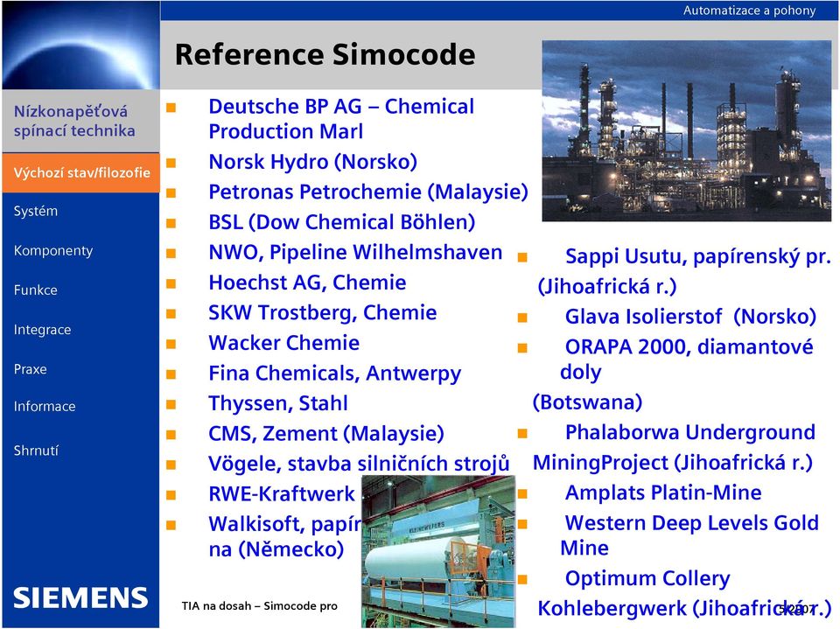The width and height of the screenshot is (840, 629).
Task: Click the orange bullet beside Glava Isolierstof
Action: (523, 318)
